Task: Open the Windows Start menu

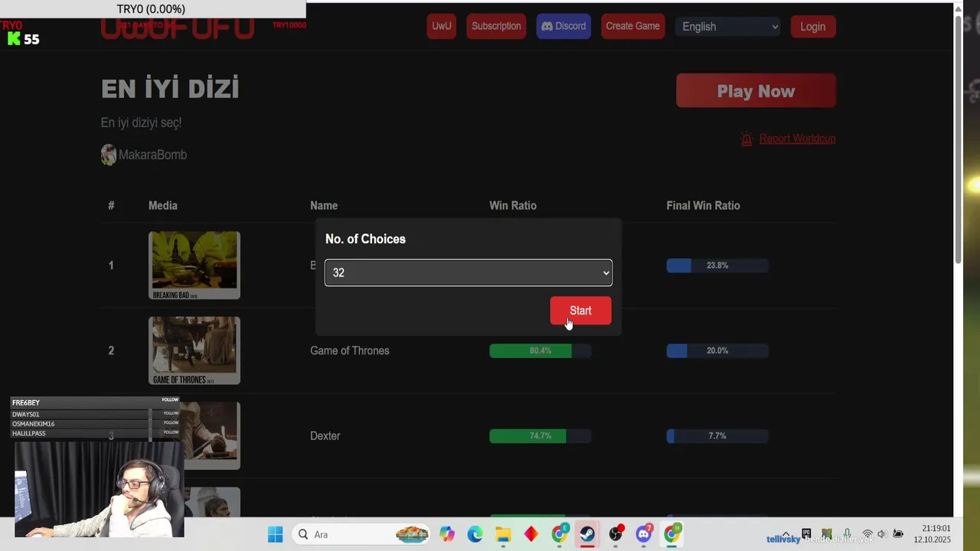Action: (275, 534)
